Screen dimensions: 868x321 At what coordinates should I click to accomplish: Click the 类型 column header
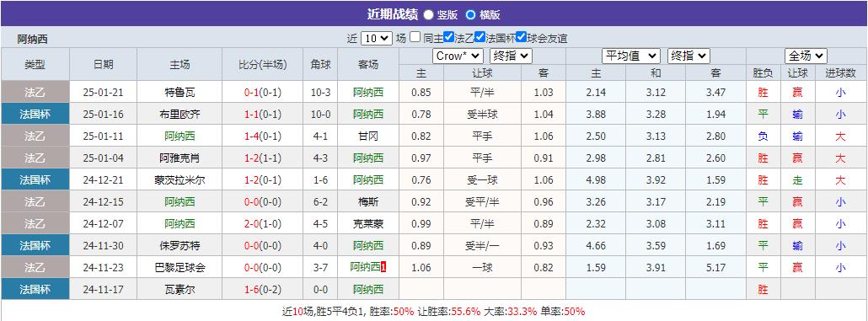35,64
